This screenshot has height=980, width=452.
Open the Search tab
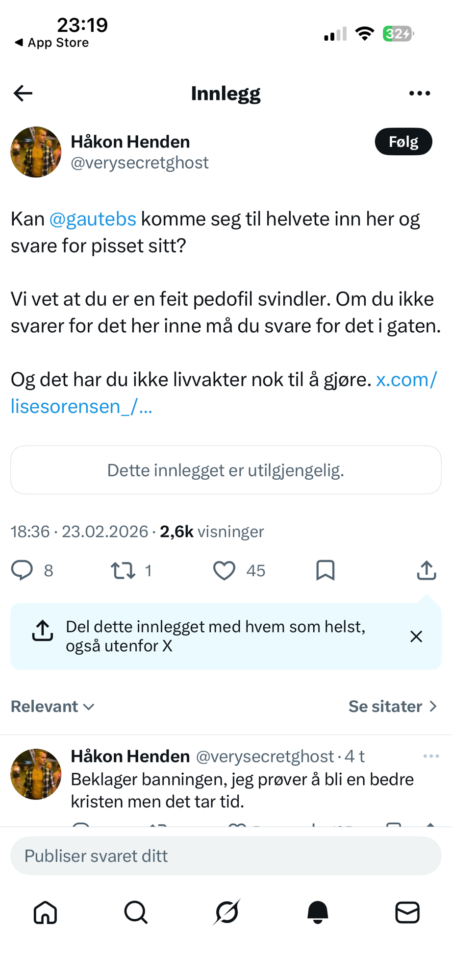tap(136, 912)
